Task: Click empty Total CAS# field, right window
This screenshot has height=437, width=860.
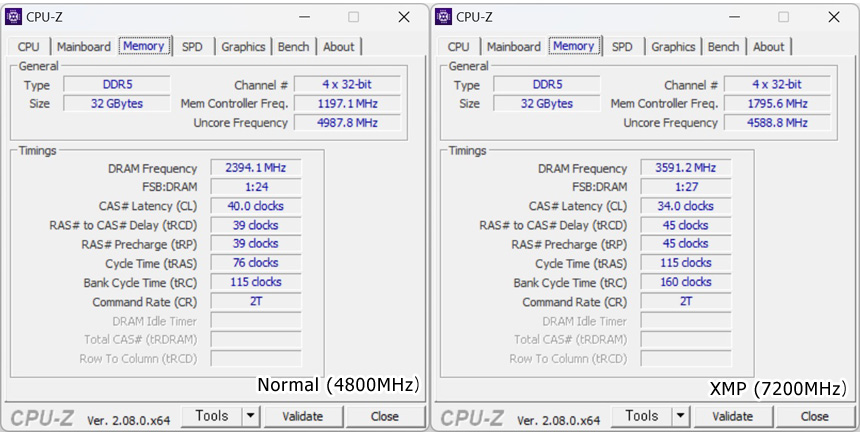Action: coord(686,339)
